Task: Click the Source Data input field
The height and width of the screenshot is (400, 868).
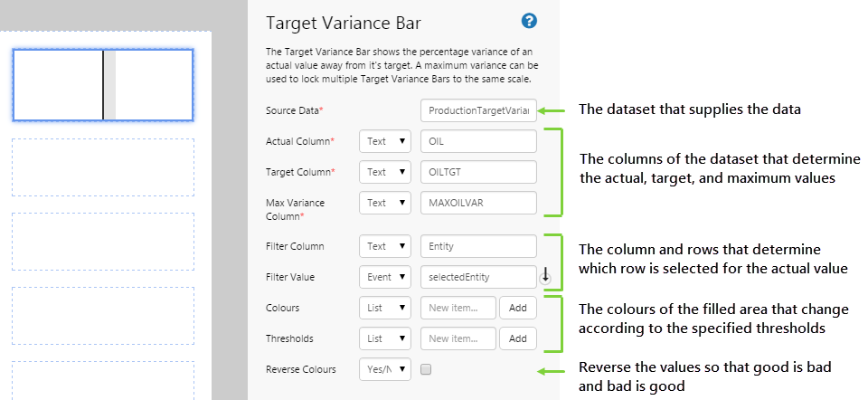Action: coord(479,110)
